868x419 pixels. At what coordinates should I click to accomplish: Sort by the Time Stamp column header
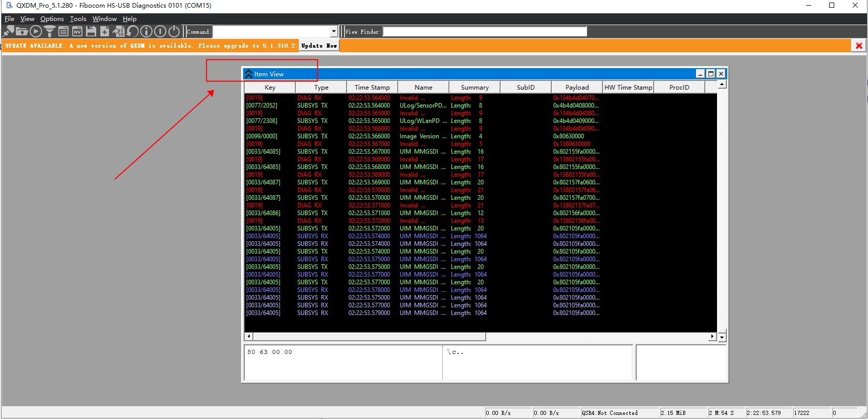point(372,87)
